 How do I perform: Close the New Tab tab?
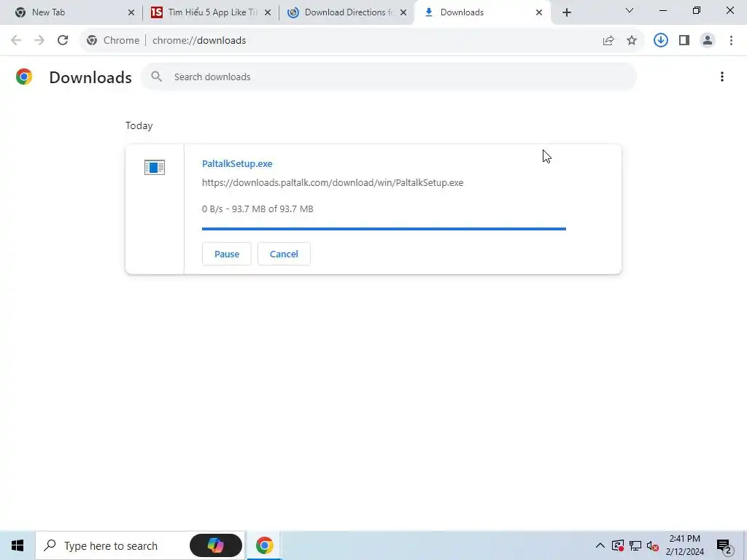131,13
